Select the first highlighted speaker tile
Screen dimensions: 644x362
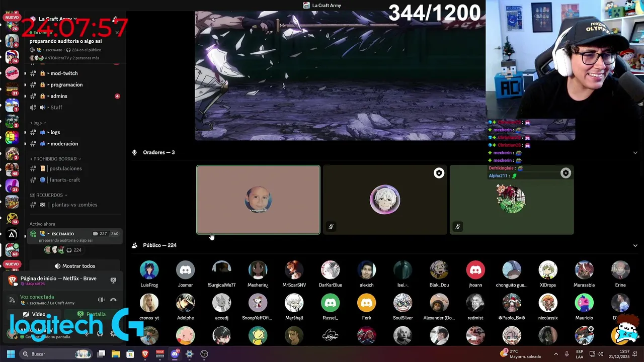(x=258, y=200)
